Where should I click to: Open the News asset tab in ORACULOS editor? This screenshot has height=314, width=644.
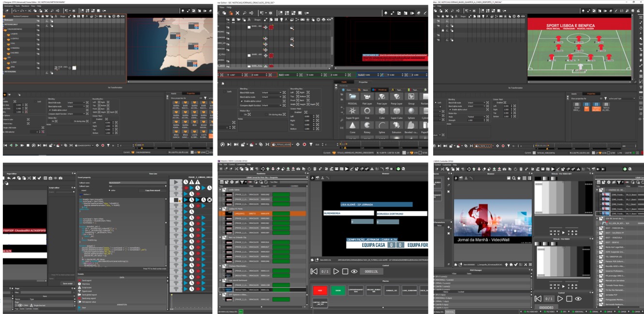tap(364, 90)
